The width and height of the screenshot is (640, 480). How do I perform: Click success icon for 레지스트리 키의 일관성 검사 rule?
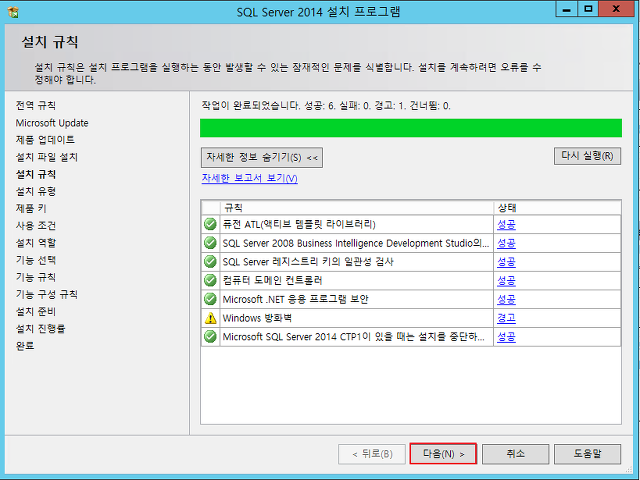click(x=210, y=262)
